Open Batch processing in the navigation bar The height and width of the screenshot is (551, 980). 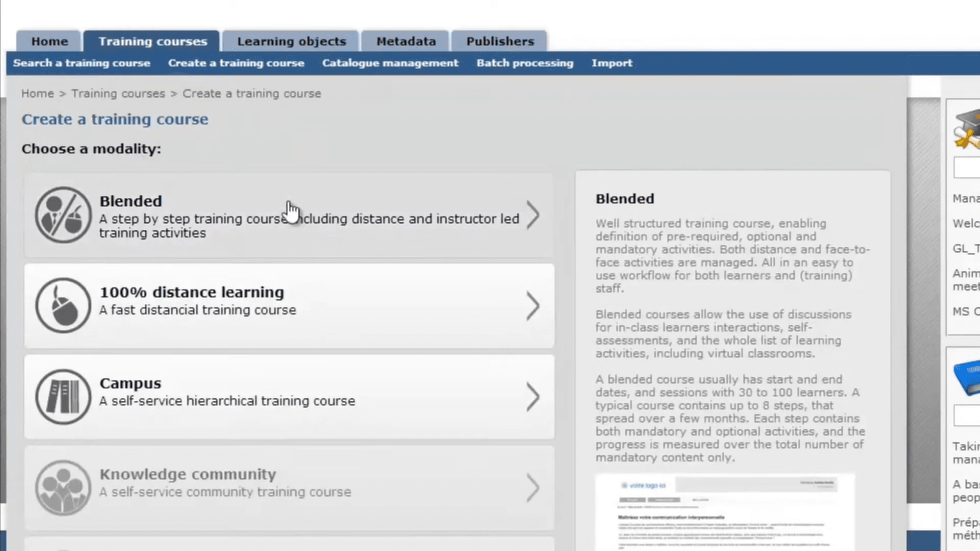525,63
